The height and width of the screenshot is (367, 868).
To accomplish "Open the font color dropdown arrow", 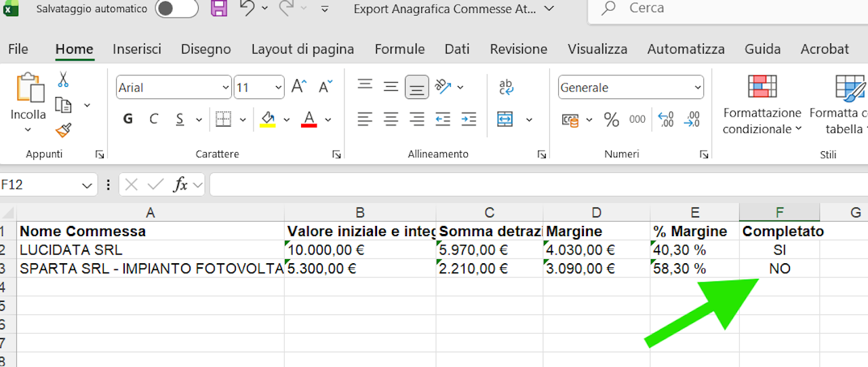I will tap(328, 120).
